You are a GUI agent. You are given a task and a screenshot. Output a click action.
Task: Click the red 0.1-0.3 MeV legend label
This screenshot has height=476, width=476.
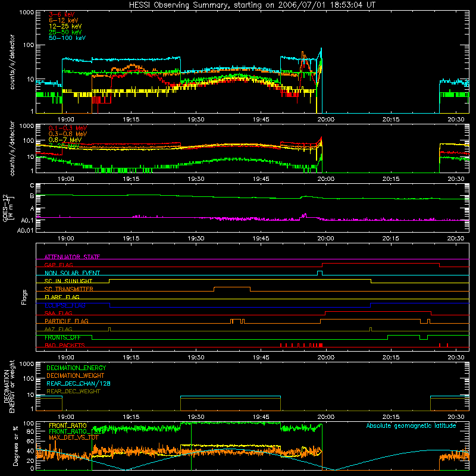pos(68,128)
